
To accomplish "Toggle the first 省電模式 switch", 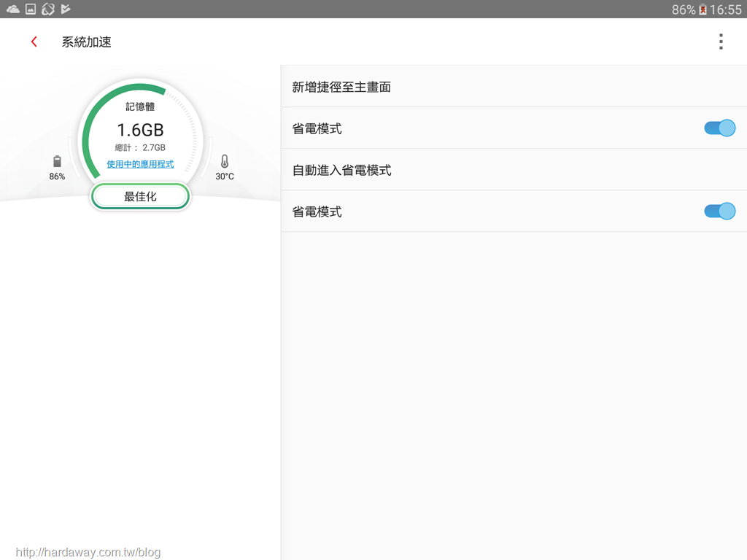I will (719, 128).
